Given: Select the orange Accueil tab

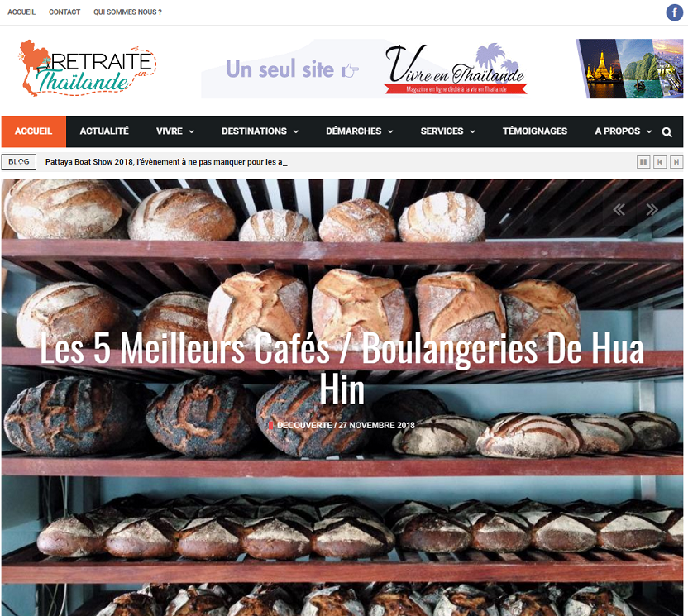Looking at the screenshot, I should tap(34, 131).
